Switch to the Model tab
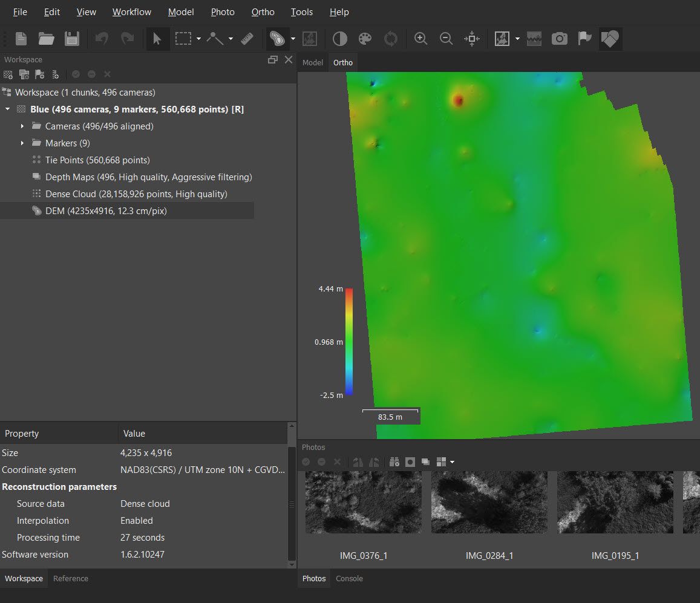700x603 pixels. point(313,62)
